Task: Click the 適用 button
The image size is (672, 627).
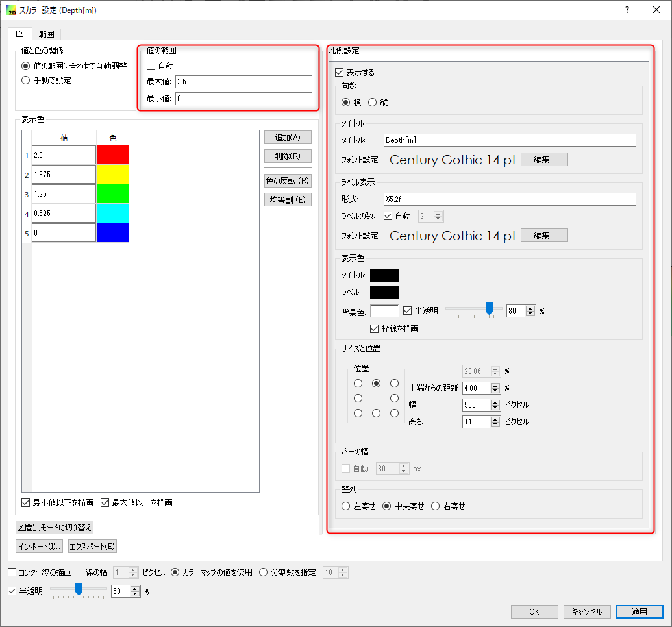Action: coord(639,611)
